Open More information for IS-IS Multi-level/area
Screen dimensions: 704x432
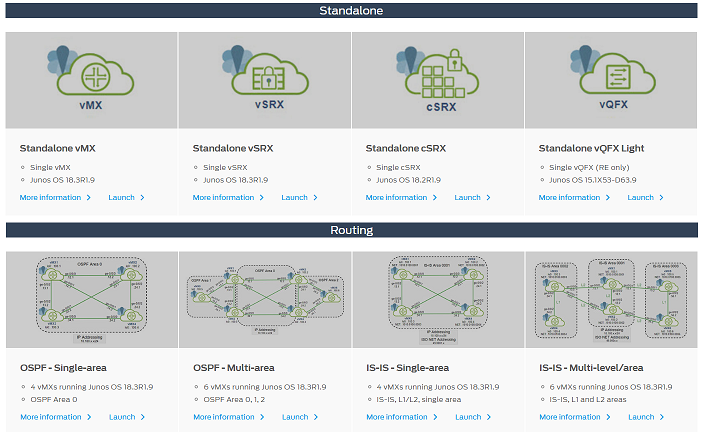click(575, 417)
